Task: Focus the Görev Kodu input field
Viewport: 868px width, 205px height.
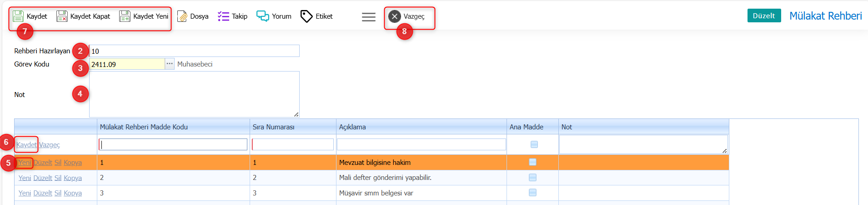Action: click(127, 64)
